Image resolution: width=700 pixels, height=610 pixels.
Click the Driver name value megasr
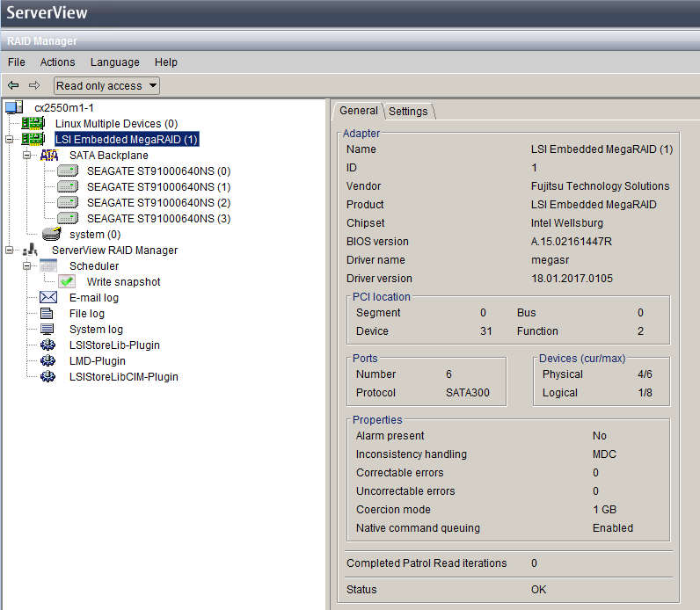pyautogui.click(x=550, y=260)
